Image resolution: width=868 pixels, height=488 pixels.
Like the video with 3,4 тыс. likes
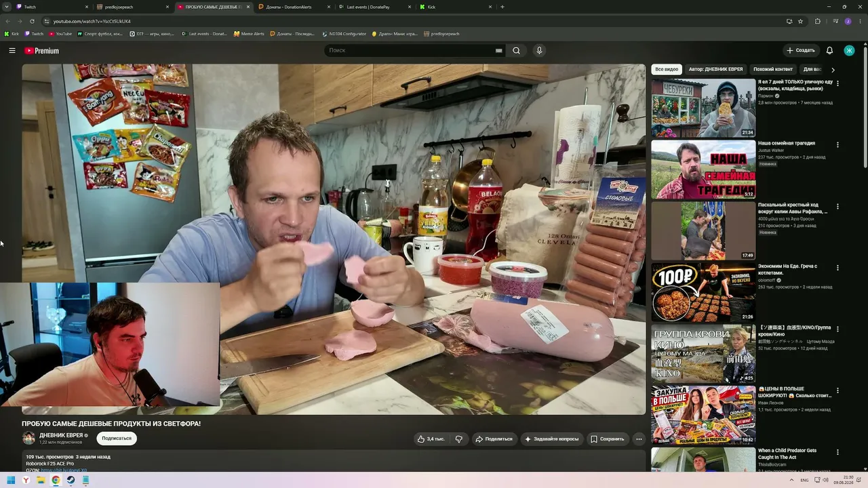pos(431,439)
